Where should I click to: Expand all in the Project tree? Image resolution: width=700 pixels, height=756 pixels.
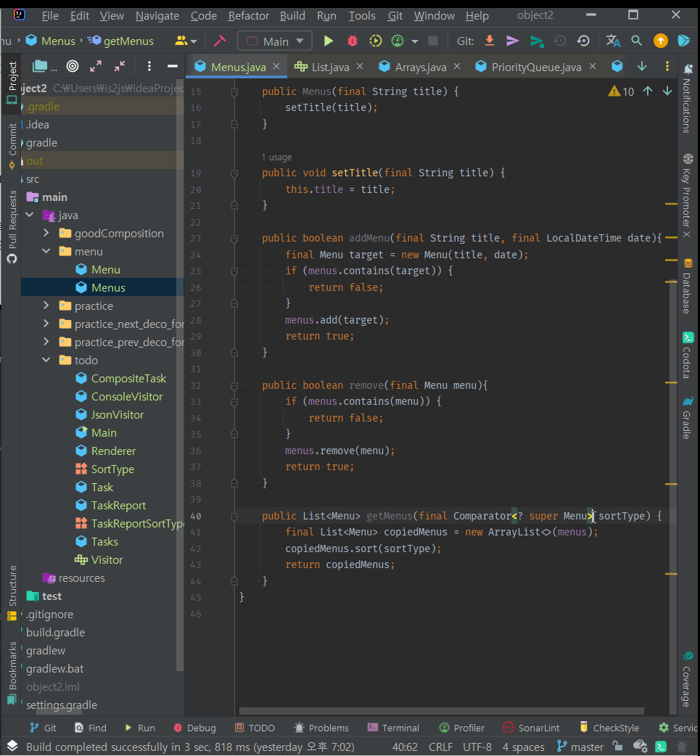(x=96, y=66)
